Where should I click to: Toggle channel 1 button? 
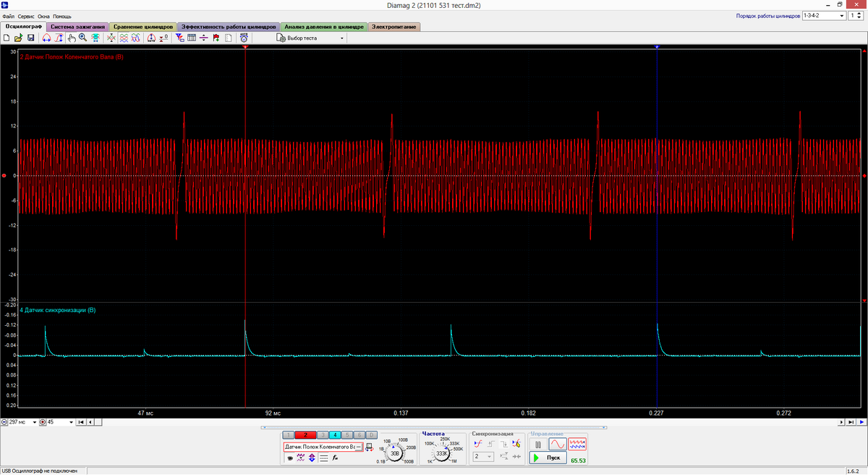pos(289,434)
